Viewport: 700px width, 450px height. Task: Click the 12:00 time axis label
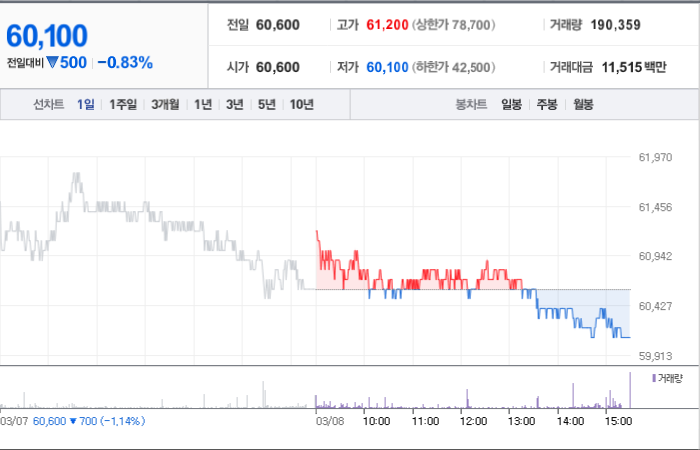473,421
